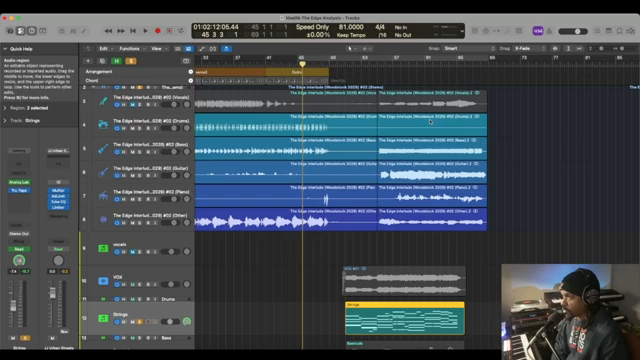Toggle the metronome button
Screen dimensions: 640x360
(x=549, y=31)
